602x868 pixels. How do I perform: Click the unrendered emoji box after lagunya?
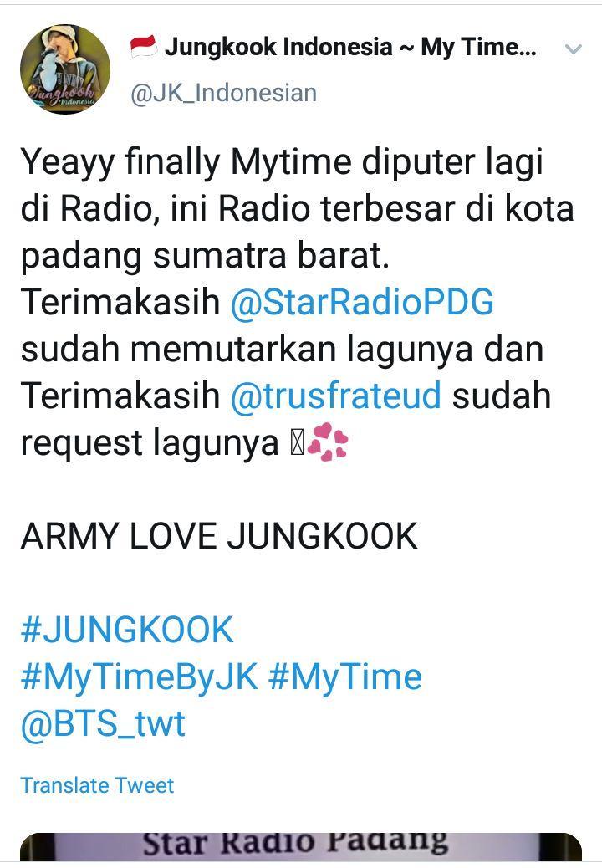pos(297,444)
